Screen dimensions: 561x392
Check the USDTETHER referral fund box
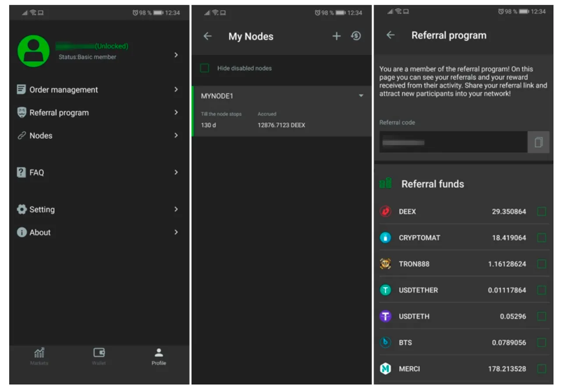pos(542,290)
